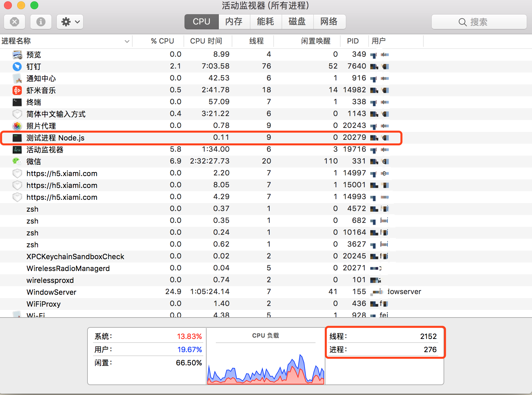Select the 终端 process name
The height and width of the screenshot is (395, 532).
coord(34,102)
